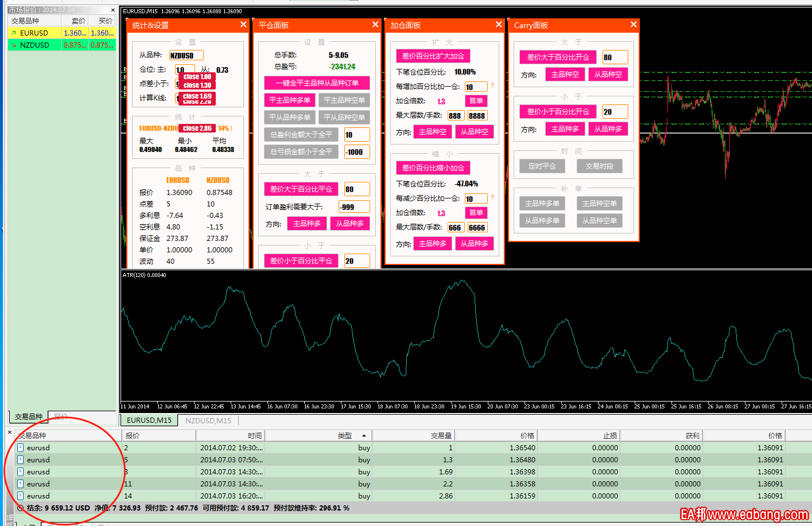Click 从品种空 direction button in Carry面板
The width and height of the screenshot is (812, 526).
608,75
